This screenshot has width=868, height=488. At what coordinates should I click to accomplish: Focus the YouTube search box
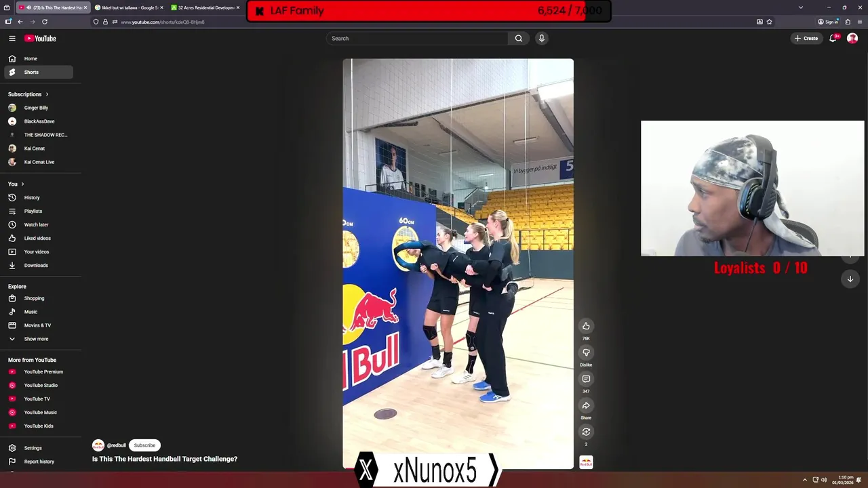click(x=417, y=39)
